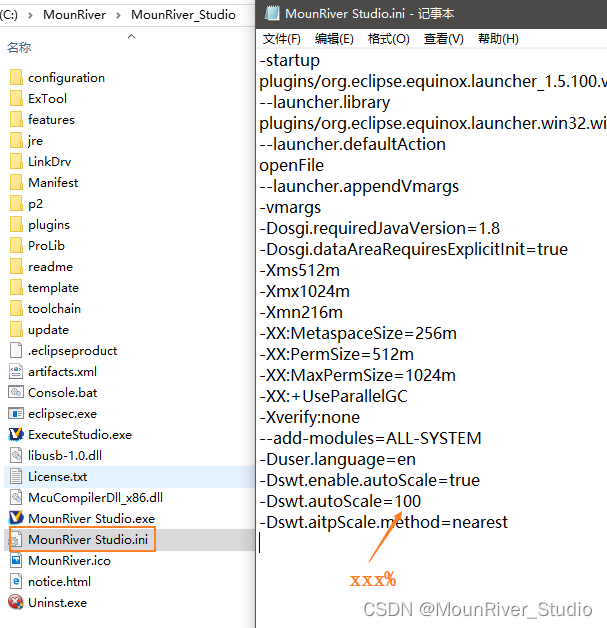Click the -XX:MetaspaceSize=256m line
Screen dimensions: 607x628
click(358, 333)
